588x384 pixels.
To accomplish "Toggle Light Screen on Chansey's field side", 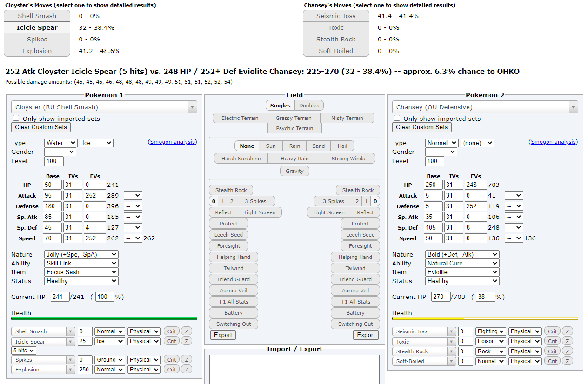I will click(x=329, y=212).
